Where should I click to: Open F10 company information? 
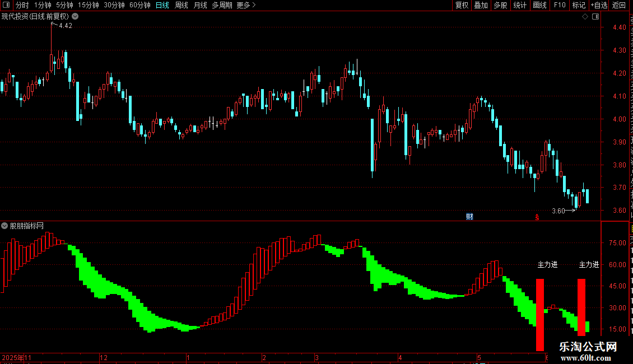560,5
